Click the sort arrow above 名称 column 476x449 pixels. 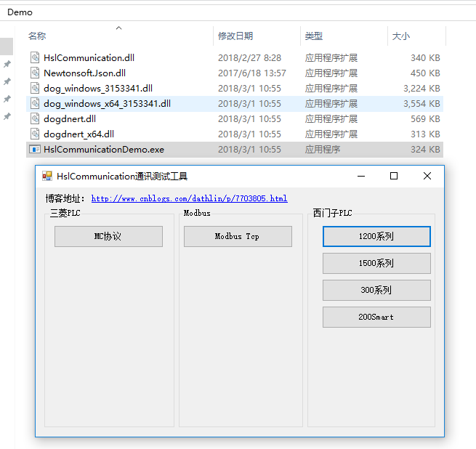[x=118, y=28]
